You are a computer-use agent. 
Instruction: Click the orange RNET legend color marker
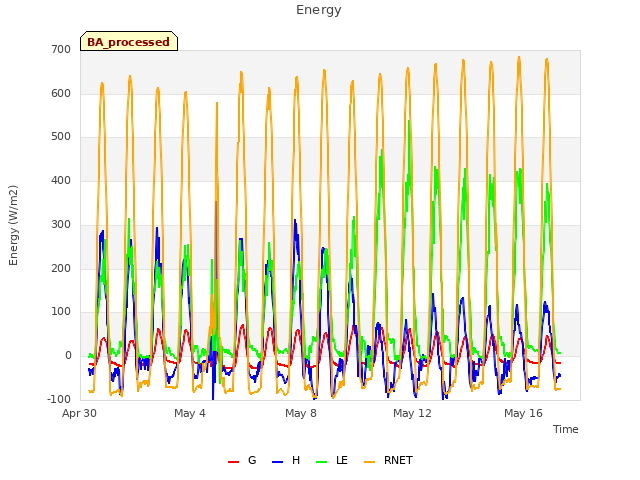(x=369, y=462)
